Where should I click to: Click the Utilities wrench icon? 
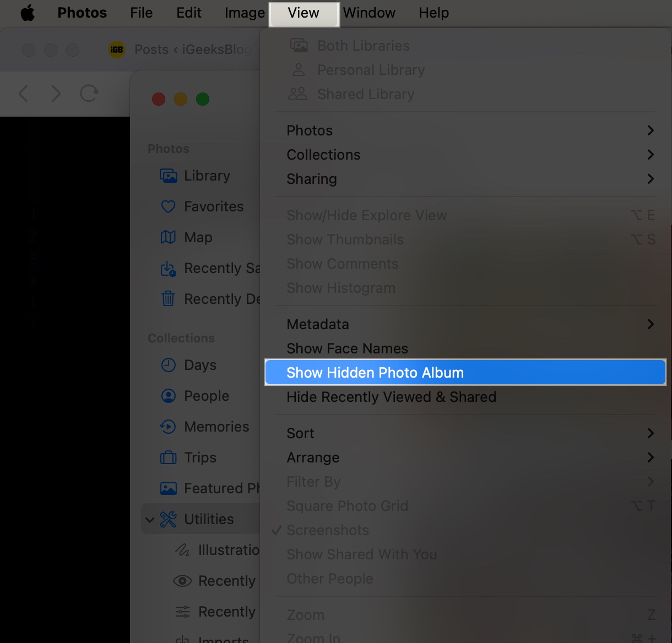click(x=169, y=519)
